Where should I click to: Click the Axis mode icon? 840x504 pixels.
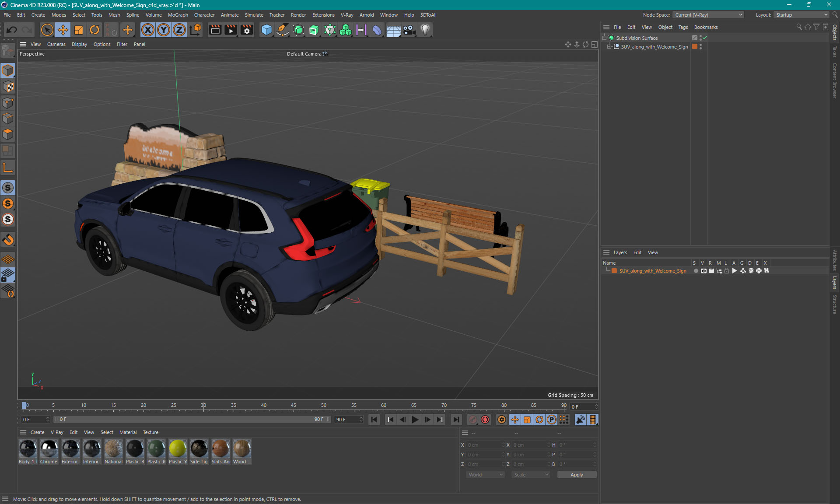pyautogui.click(x=8, y=168)
